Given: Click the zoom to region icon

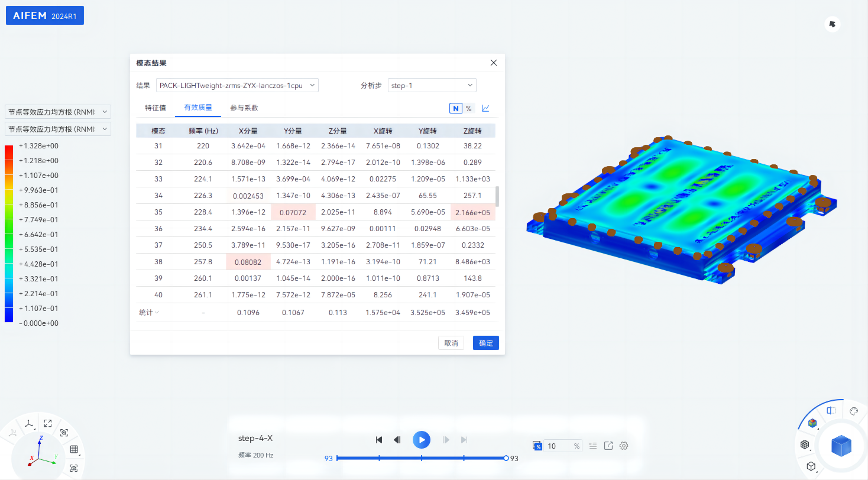Looking at the screenshot, I should (x=64, y=433).
